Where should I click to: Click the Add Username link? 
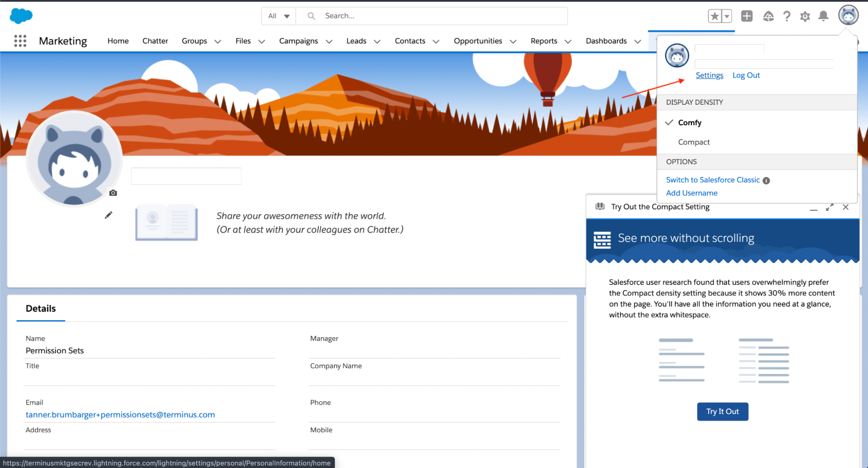pyautogui.click(x=692, y=193)
